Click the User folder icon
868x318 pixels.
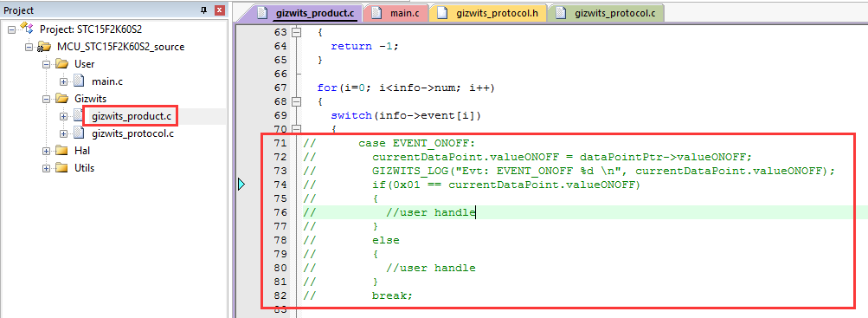[61, 64]
